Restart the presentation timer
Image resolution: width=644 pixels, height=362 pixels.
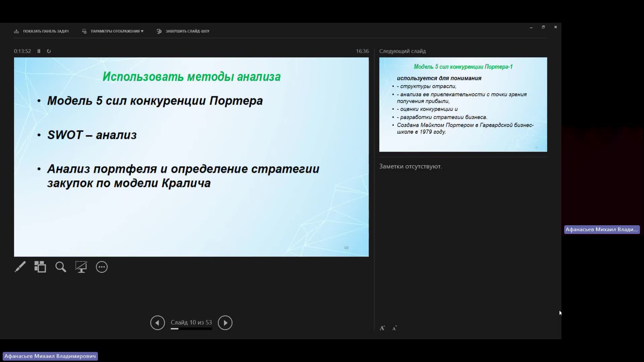(49, 51)
